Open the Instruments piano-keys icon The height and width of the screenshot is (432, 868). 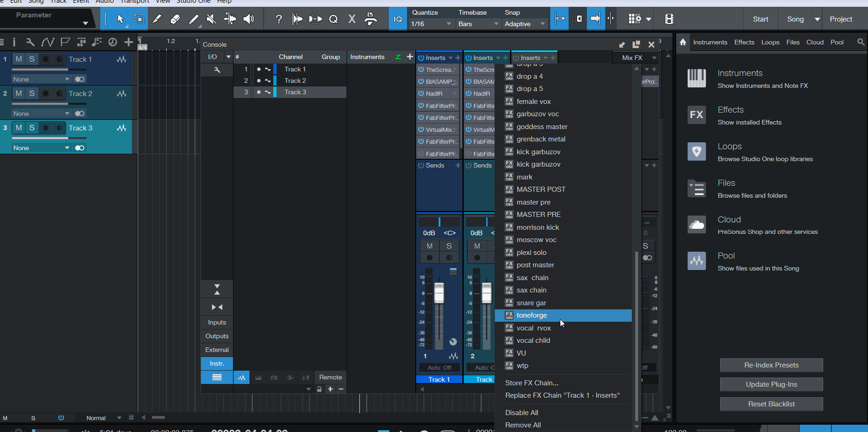(697, 78)
